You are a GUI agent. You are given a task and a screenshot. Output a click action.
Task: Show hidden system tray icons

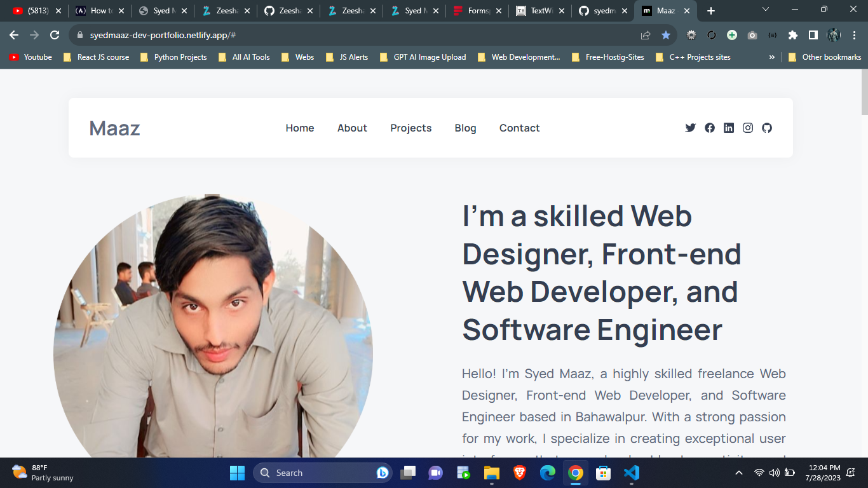tap(738, 473)
